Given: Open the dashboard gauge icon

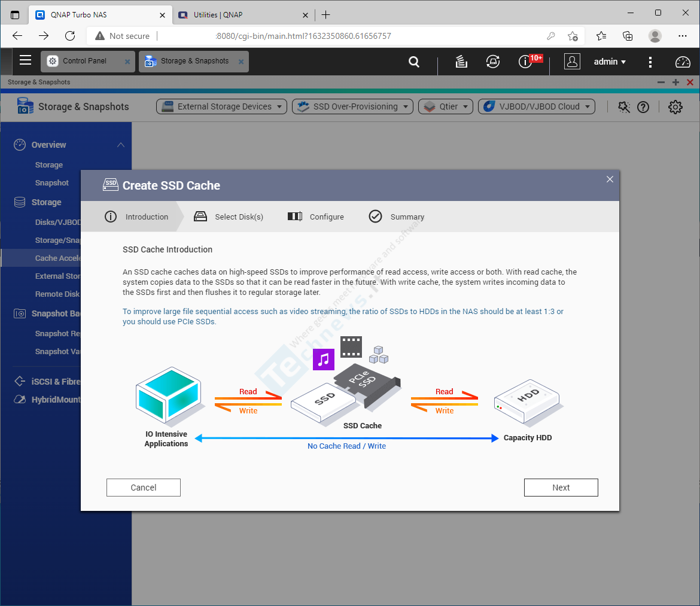Looking at the screenshot, I should point(683,62).
